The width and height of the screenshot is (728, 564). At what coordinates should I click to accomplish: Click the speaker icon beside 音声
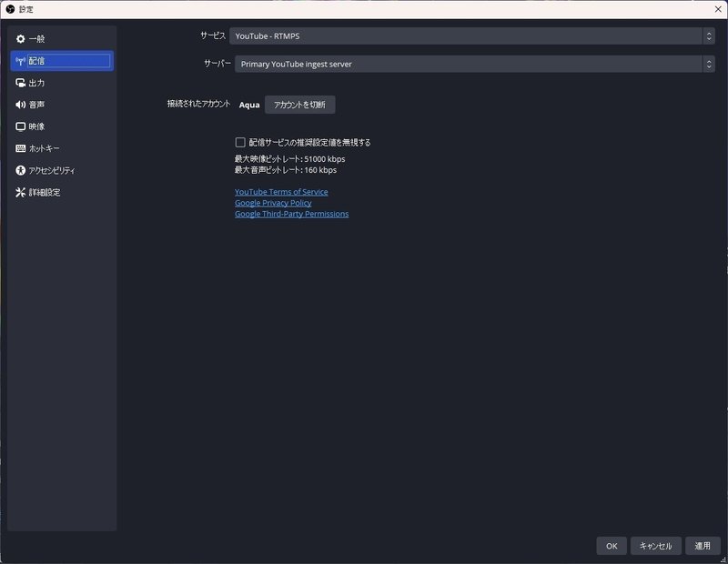click(x=20, y=105)
